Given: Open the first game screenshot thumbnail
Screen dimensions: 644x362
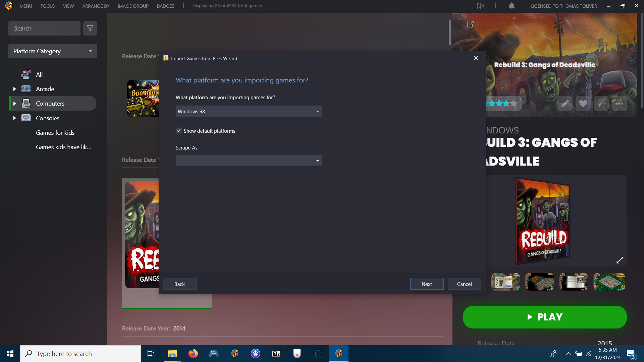Looking at the screenshot, I should point(505,282).
